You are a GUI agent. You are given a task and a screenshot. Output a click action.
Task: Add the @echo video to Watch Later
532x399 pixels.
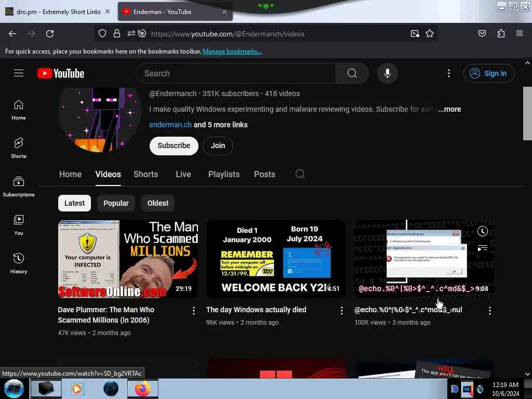482,231
